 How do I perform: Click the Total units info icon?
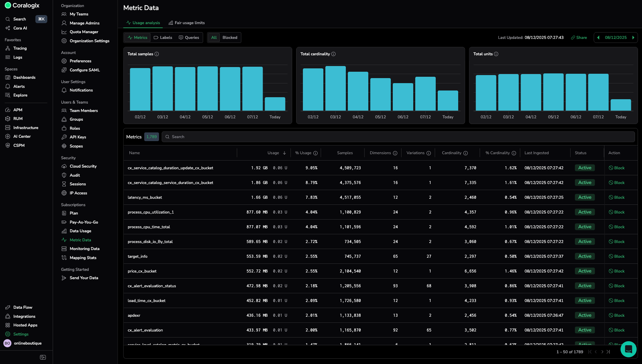click(x=496, y=54)
